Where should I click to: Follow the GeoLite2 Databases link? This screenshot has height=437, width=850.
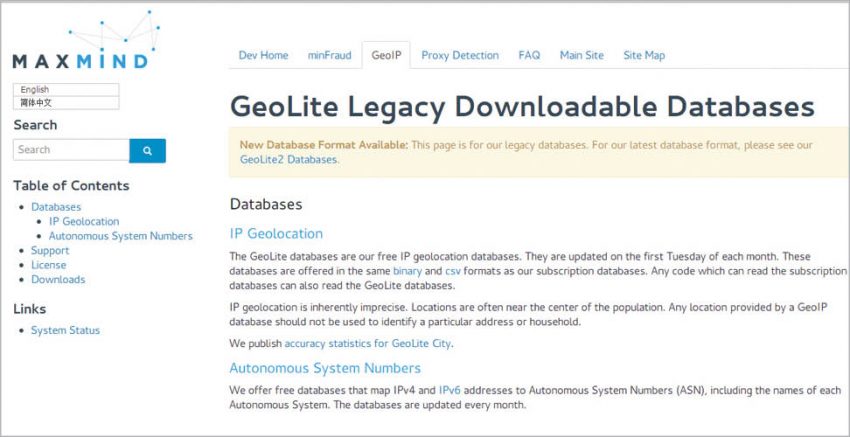point(289,159)
